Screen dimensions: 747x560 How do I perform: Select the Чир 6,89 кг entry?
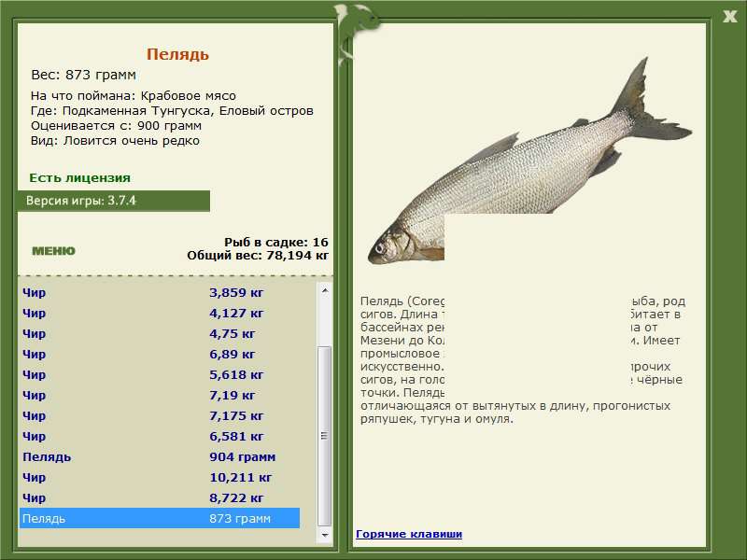(160, 354)
